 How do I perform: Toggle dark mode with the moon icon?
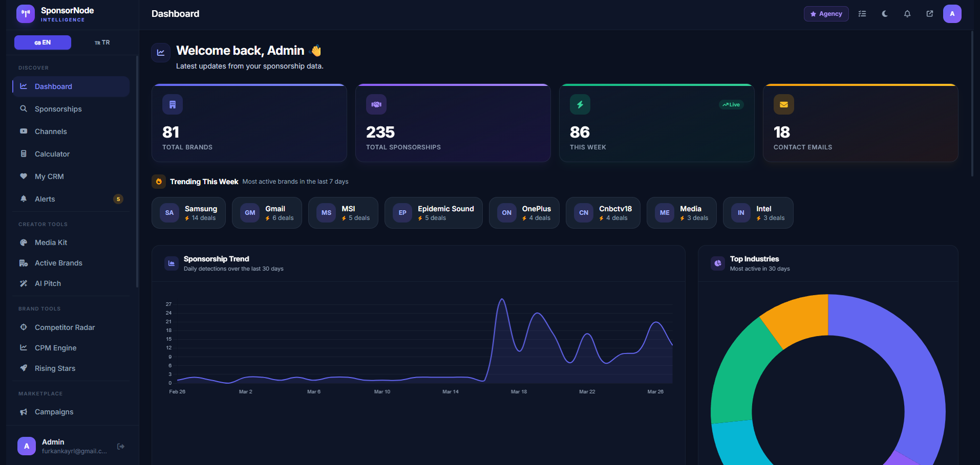click(x=884, y=14)
